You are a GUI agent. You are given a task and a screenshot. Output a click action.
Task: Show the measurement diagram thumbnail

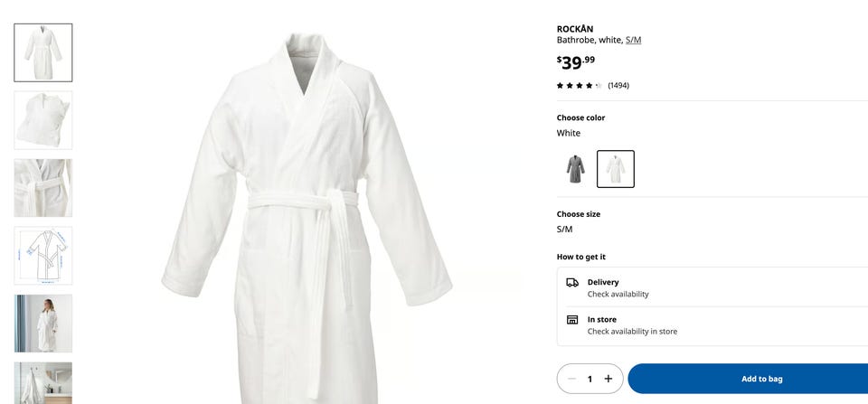tap(43, 256)
